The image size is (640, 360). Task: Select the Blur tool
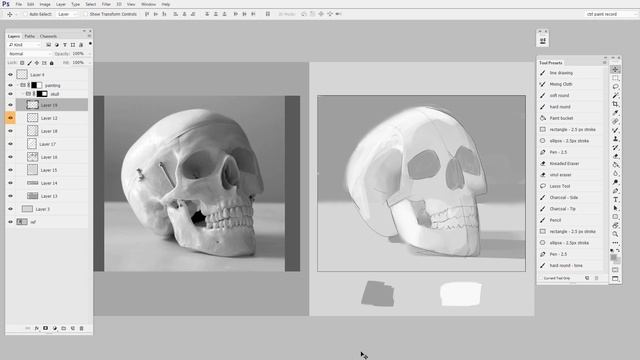click(x=615, y=173)
